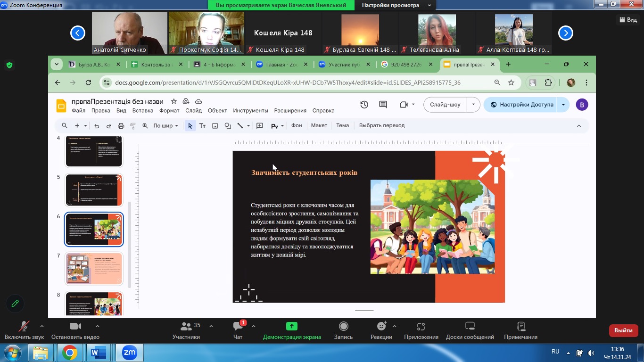The height and width of the screenshot is (362, 644).
Task: Toggle recording with Запись button
Action: pyautogui.click(x=343, y=330)
